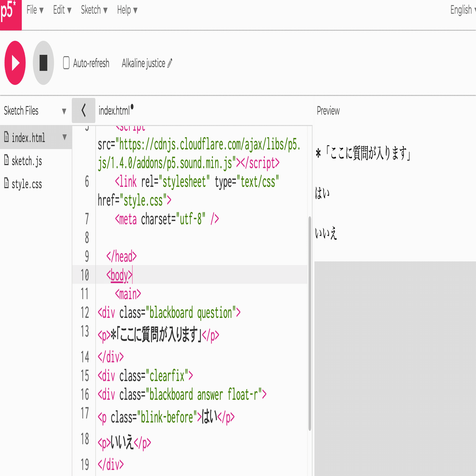This screenshot has width=476, height=476.
Task: Expand the Sketch Files options arrow
Action: pos(64,111)
